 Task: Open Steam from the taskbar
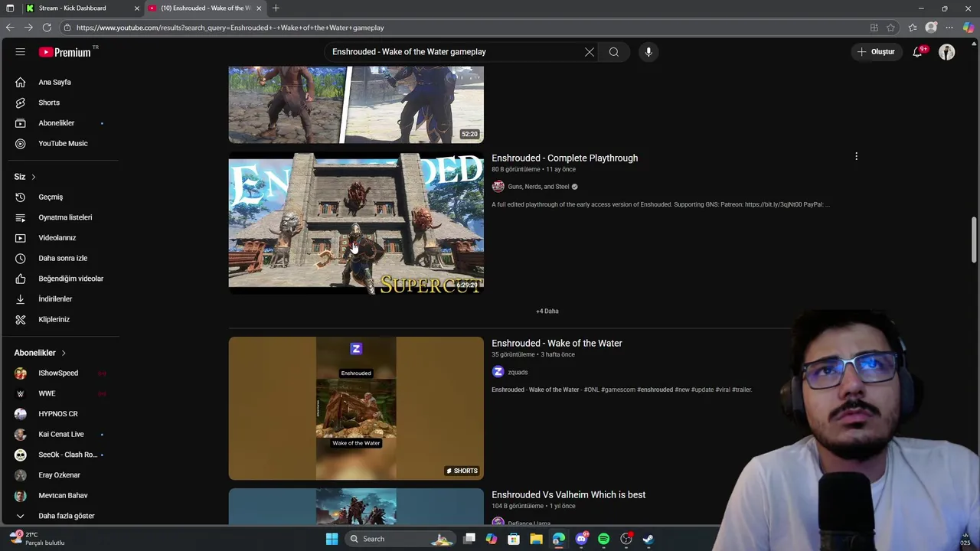click(x=648, y=539)
